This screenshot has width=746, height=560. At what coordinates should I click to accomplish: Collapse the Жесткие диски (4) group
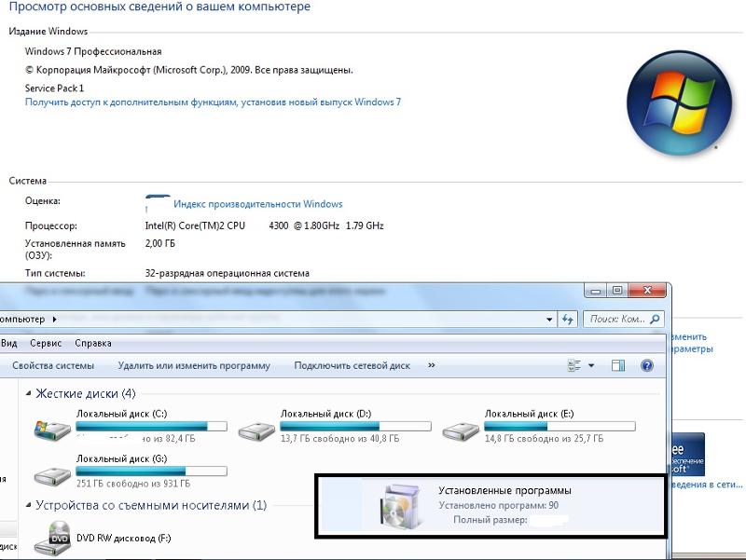(x=29, y=393)
